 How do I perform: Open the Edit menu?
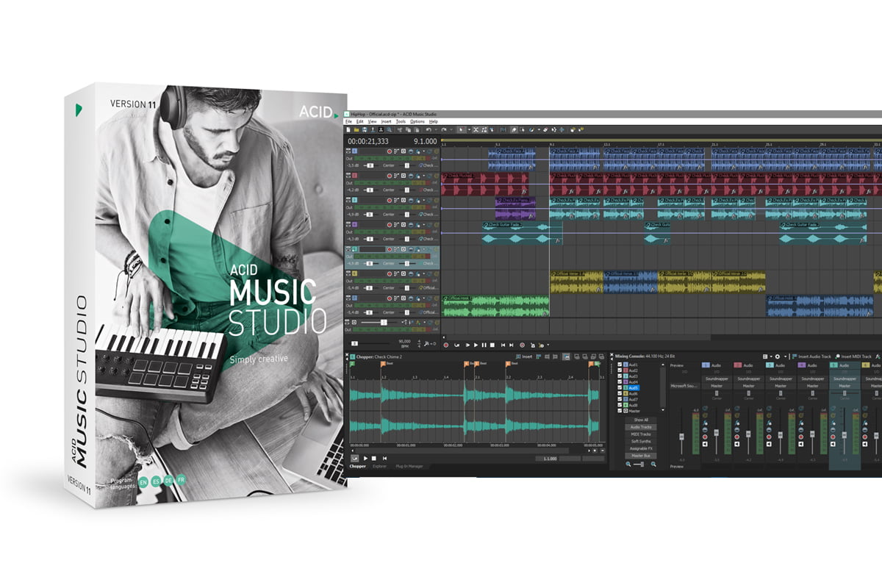(x=359, y=121)
